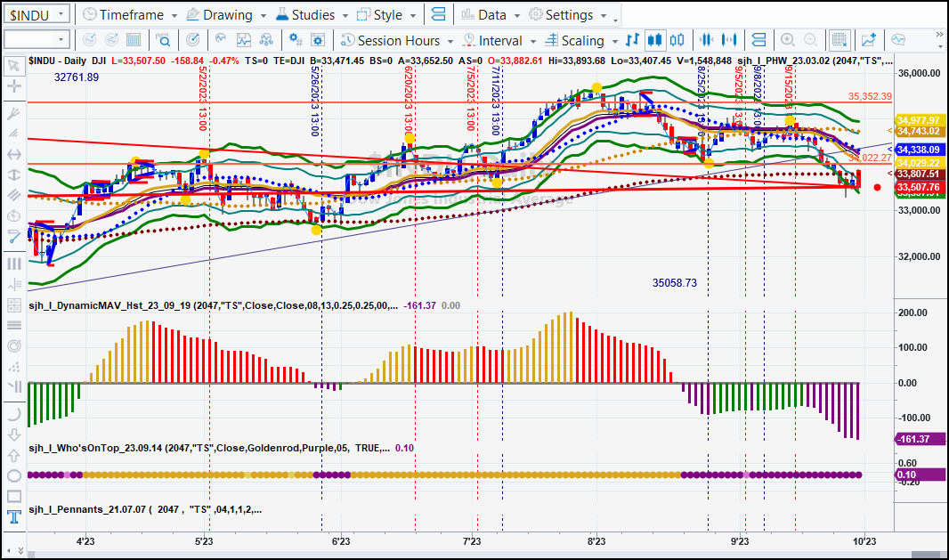Activate the Text drawing tool
949x560 pixels.
[x=13, y=517]
